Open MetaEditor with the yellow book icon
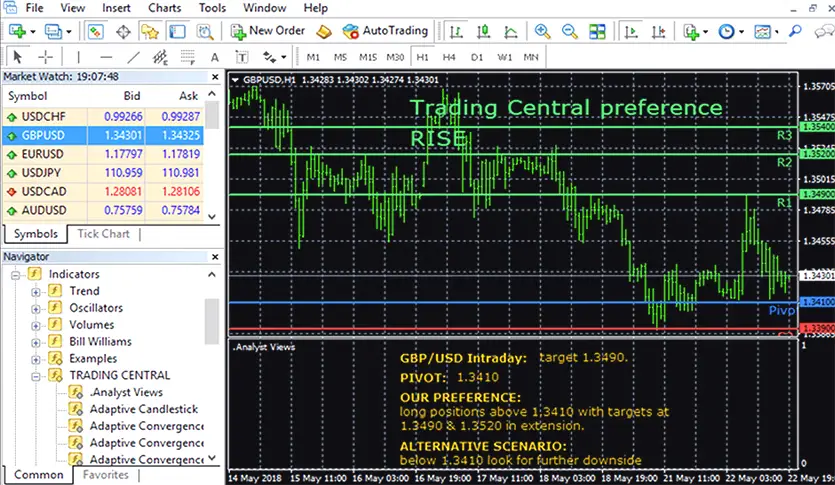The width and height of the screenshot is (835, 485). (x=323, y=32)
